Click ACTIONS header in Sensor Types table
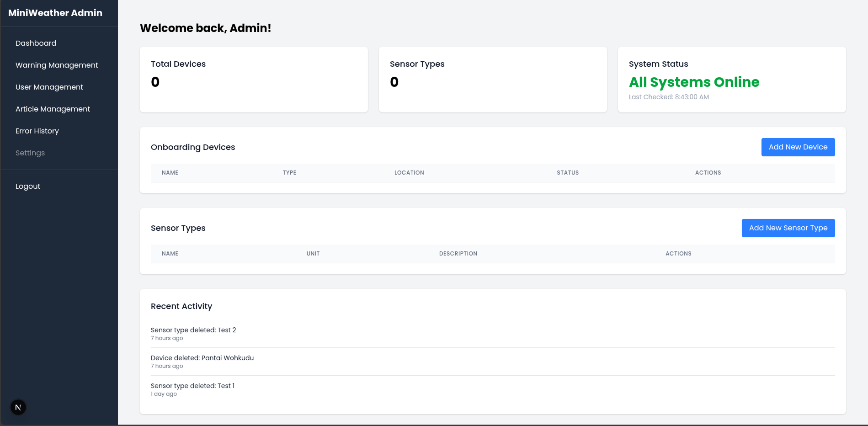Image resolution: width=868 pixels, height=426 pixels. [x=678, y=254]
